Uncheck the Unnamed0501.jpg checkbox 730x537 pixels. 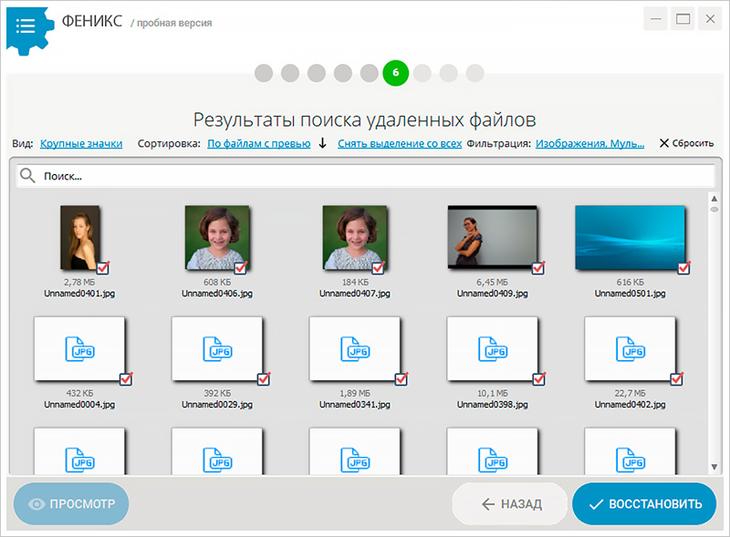pos(684,268)
